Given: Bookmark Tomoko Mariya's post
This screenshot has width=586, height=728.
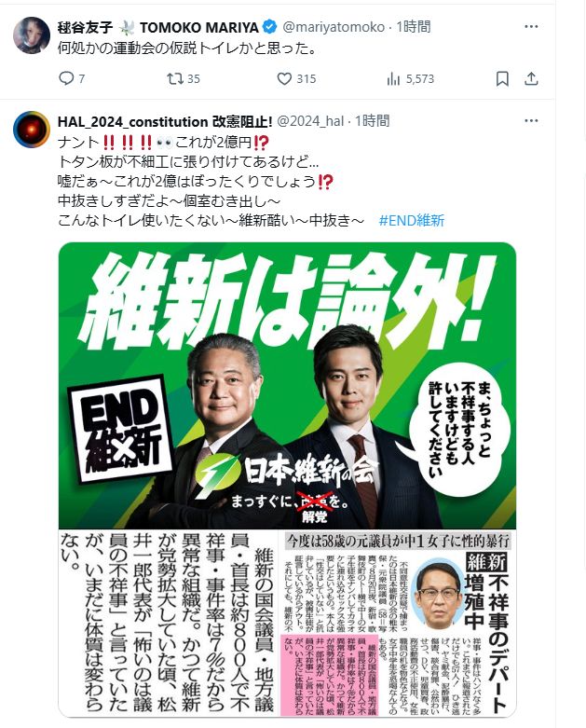Looking at the screenshot, I should point(502,79).
